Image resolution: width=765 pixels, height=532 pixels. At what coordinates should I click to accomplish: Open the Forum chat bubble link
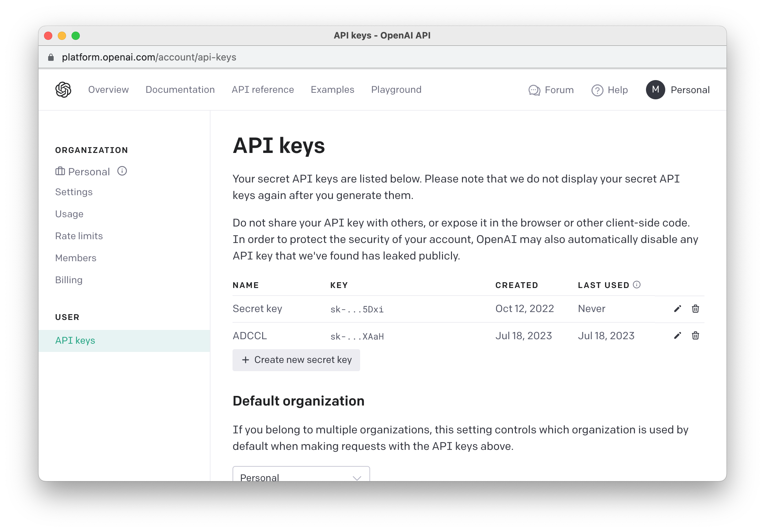[x=534, y=90]
